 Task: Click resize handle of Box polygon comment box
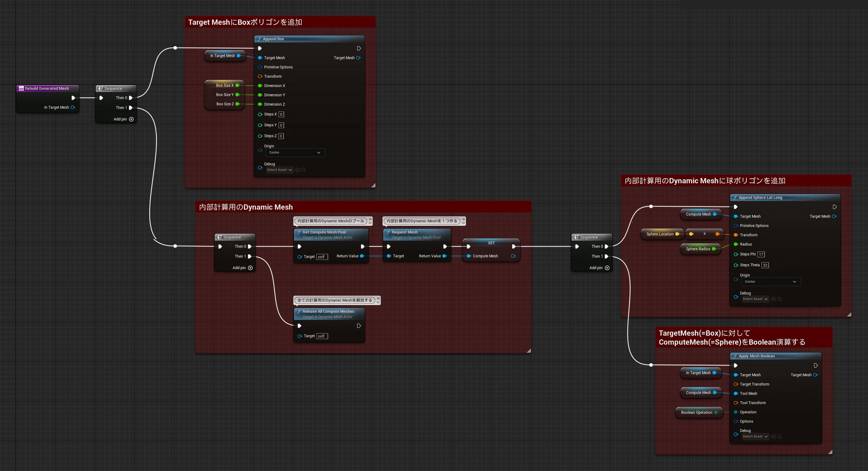pyautogui.click(x=373, y=185)
